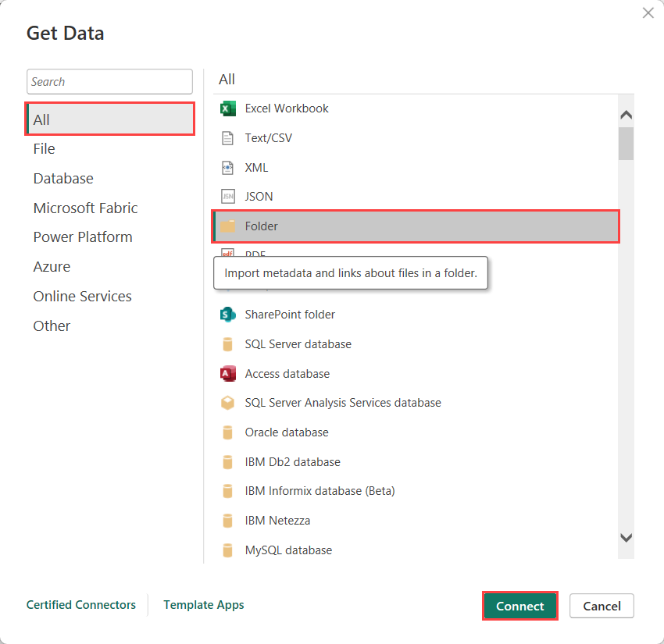Select the Database category
Screen dimensions: 664x644
point(63,179)
